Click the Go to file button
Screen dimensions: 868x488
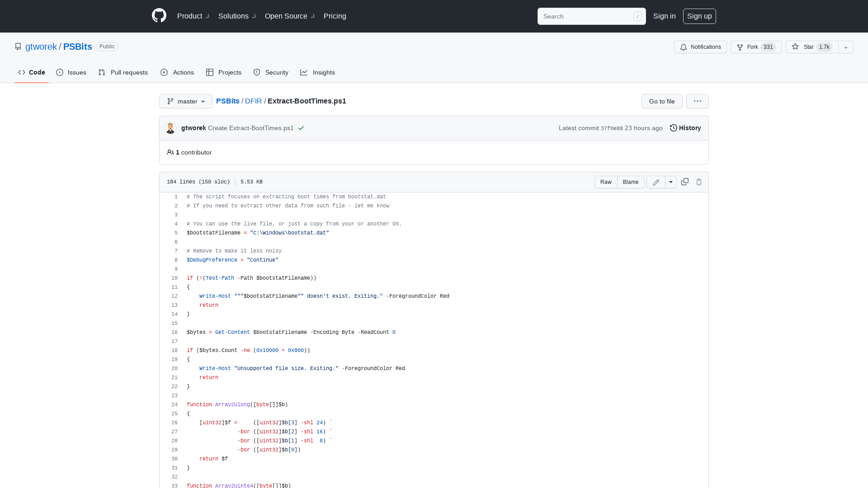[x=661, y=101]
